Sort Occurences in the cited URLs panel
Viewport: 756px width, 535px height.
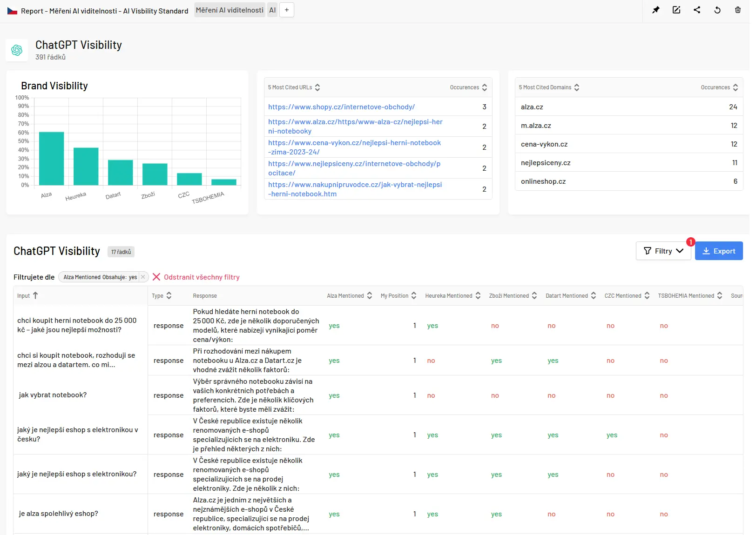tap(485, 87)
